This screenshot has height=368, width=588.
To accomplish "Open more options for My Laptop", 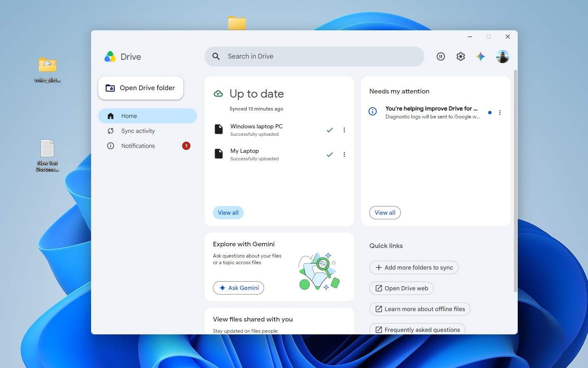I will 344,155.
